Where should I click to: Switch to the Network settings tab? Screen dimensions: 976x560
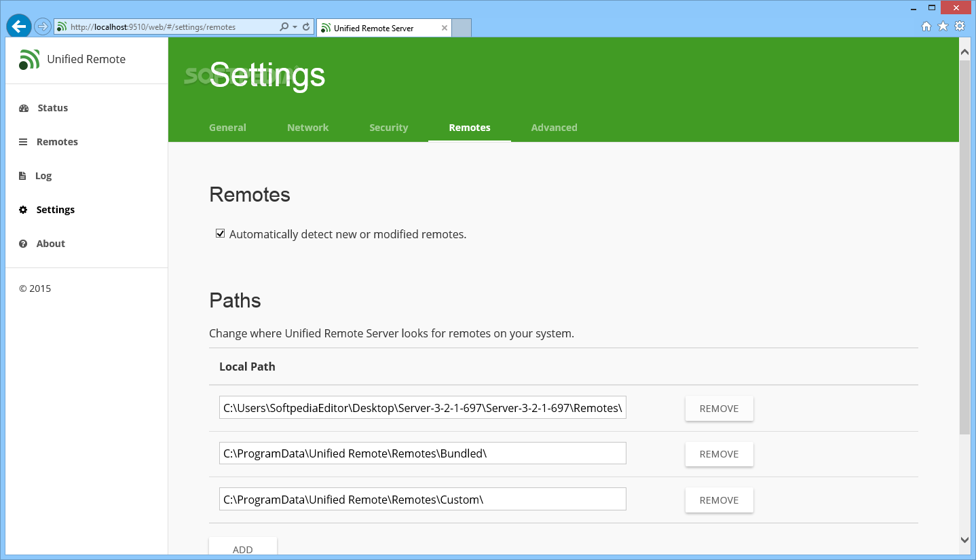307,128
